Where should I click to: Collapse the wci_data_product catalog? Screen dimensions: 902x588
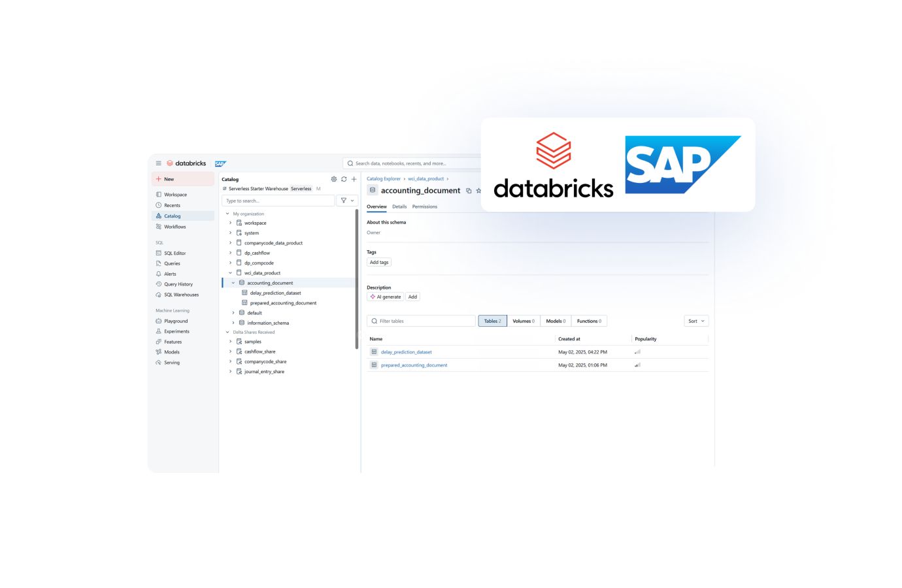click(230, 273)
